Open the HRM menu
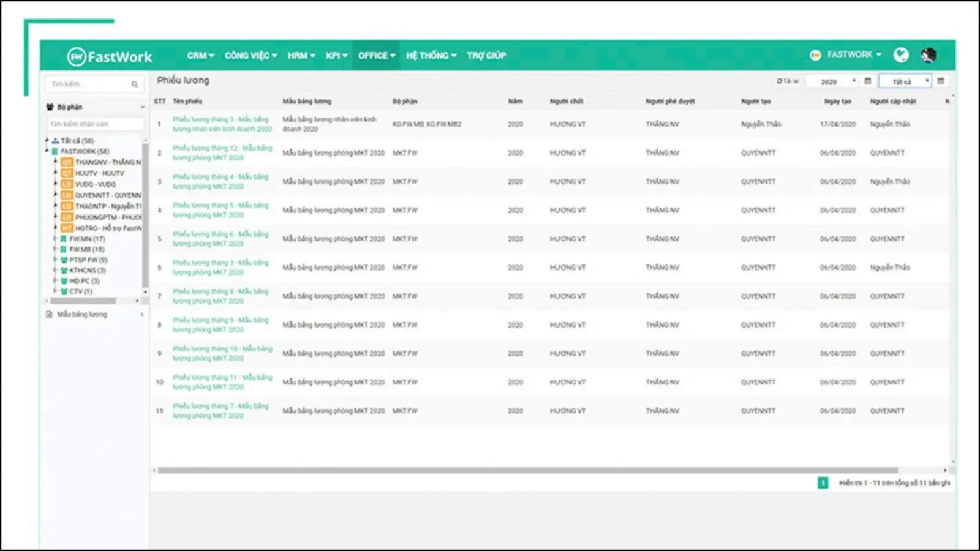The height and width of the screenshot is (551, 980). click(301, 55)
